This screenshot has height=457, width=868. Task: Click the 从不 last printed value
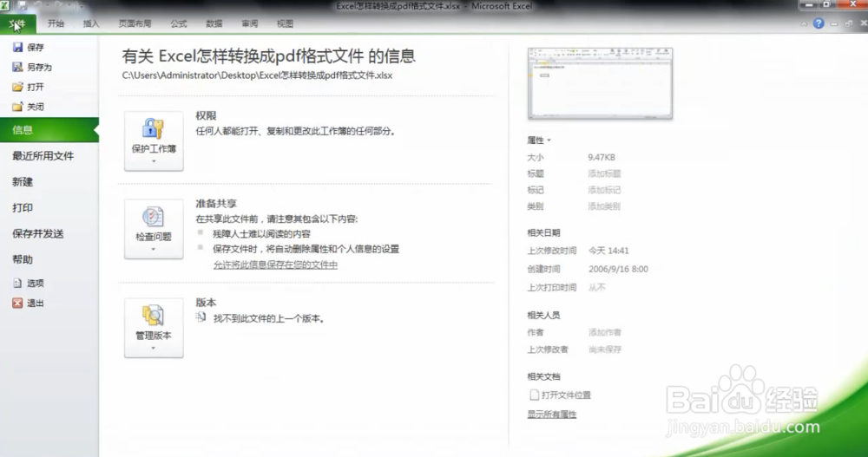597,288
